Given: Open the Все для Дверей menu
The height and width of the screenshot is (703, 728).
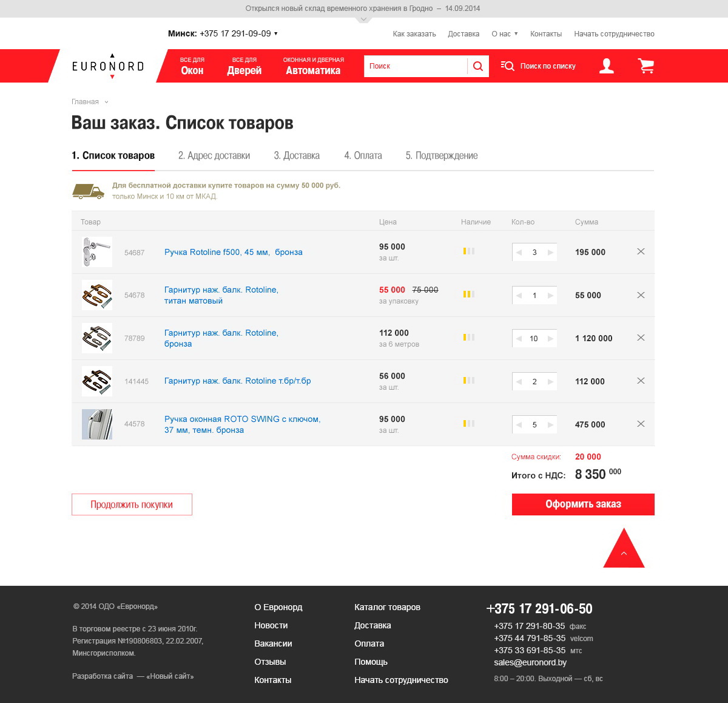Looking at the screenshot, I should [244, 66].
